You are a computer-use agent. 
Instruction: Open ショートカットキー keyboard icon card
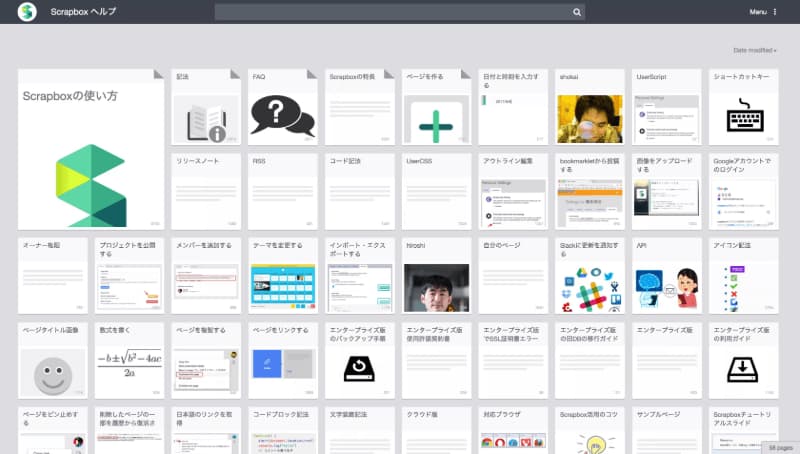(x=743, y=107)
